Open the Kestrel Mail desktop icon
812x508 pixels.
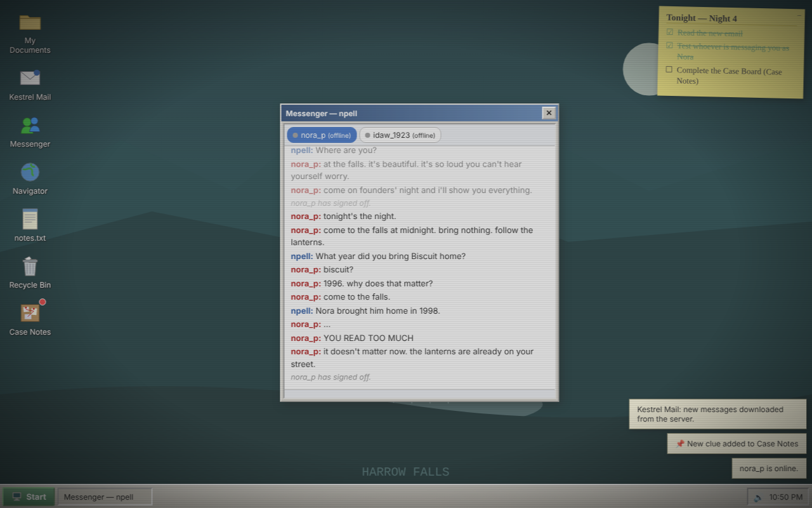click(30, 77)
